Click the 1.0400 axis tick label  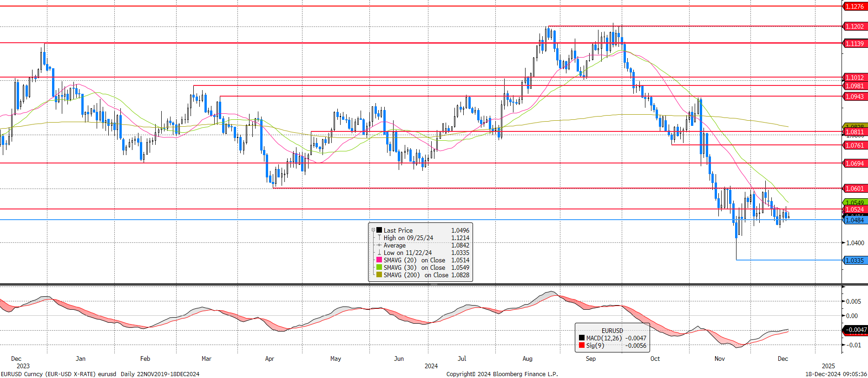click(x=855, y=243)
